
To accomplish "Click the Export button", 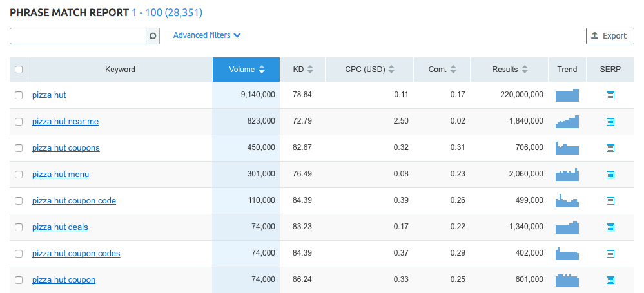I will click(x=610, y=36).
